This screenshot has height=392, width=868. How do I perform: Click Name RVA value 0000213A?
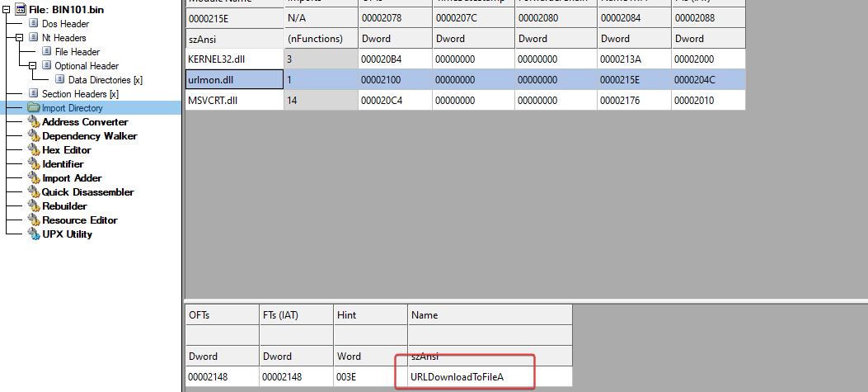pos(635,59)
